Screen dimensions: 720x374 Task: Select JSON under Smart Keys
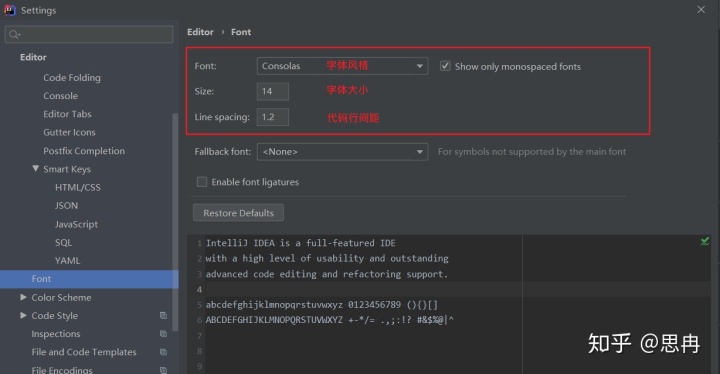[x=67, y=205]
